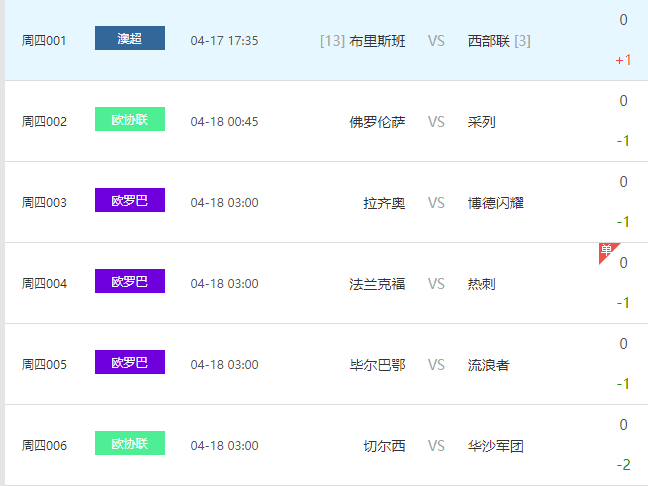
Task: Click 04-18 03:00 in the 法兰克福 row
Action: point(224,284)
